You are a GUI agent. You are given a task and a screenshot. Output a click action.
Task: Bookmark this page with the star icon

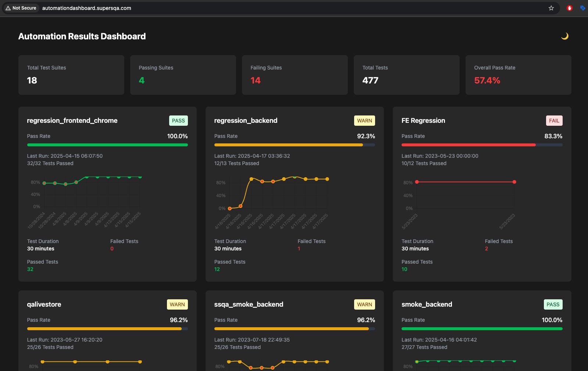[551, 8]
